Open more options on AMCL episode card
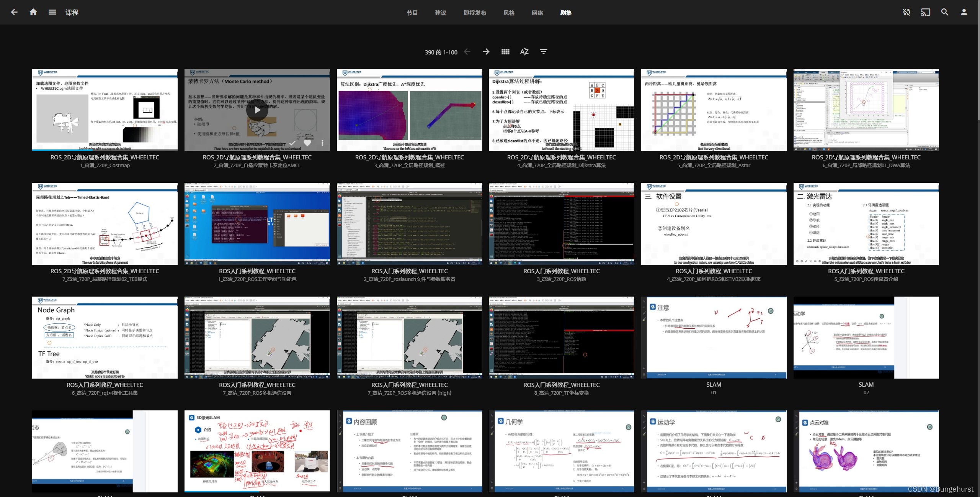980x497 pixels. (x=322, y=143)
